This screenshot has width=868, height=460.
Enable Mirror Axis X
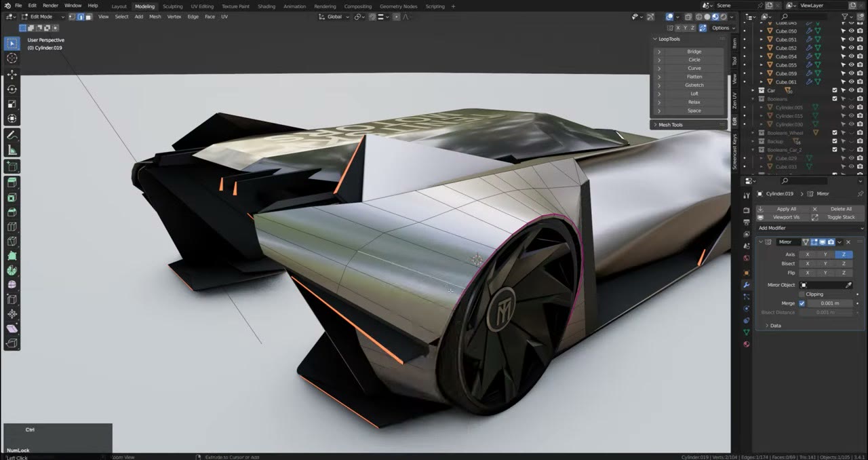(808, 254)
